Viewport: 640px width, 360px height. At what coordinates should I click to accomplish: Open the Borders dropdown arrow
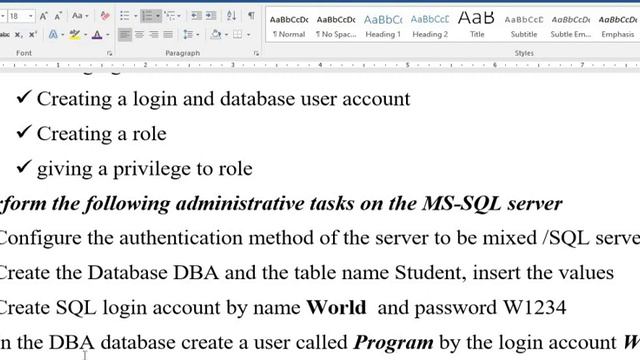pos(248,35)
